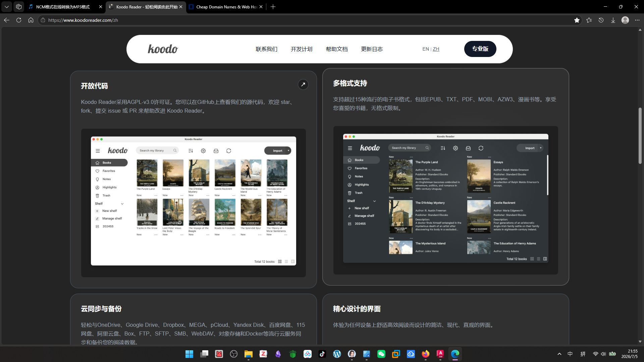Viewport: 644px width, 362px height.
Task: Show hidden system tray icons chevron
Action: point(559,354)
